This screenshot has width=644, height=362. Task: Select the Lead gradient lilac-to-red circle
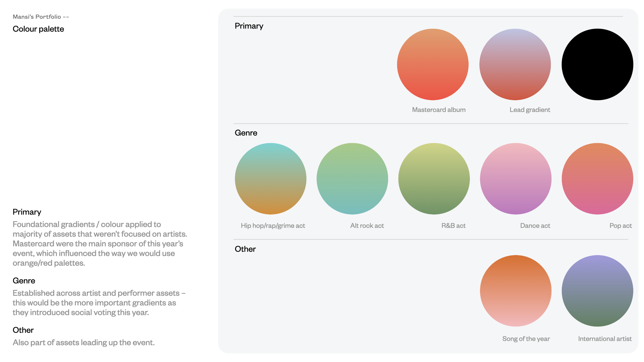(515, 64)
